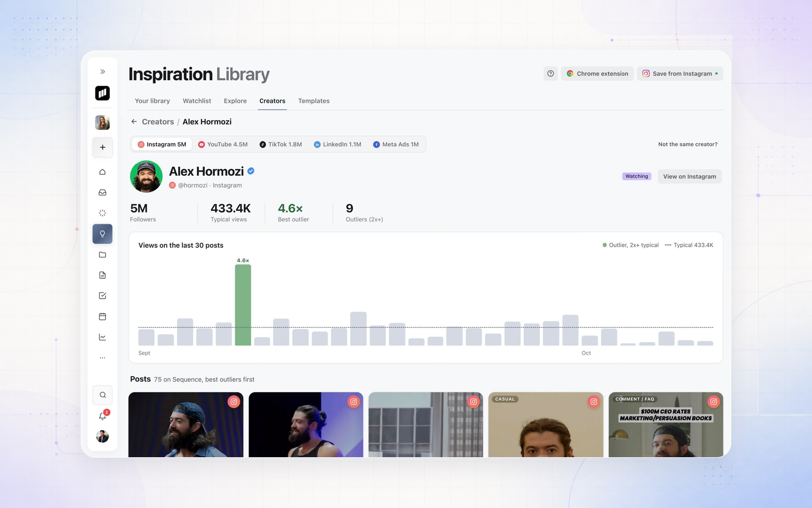Viewport: 812px width, 508px height.
Task: Open the inbox tray icon
Action: point(103,193)
